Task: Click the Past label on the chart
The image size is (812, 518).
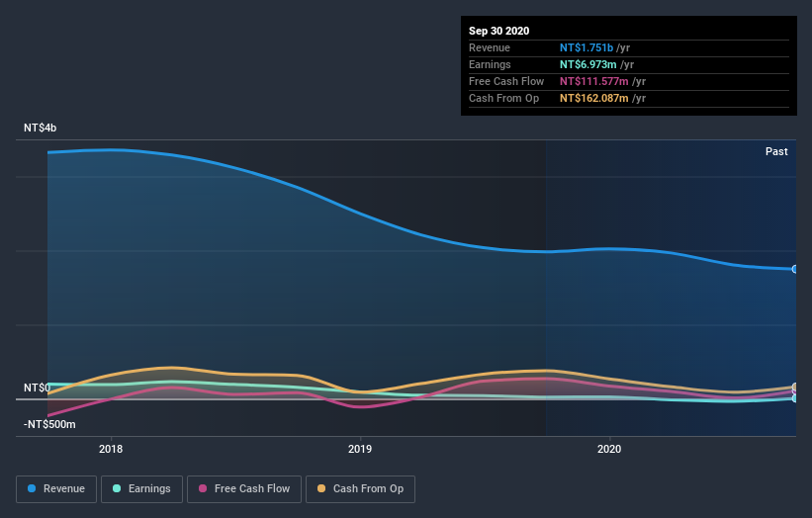Action: tap(776, 151)
